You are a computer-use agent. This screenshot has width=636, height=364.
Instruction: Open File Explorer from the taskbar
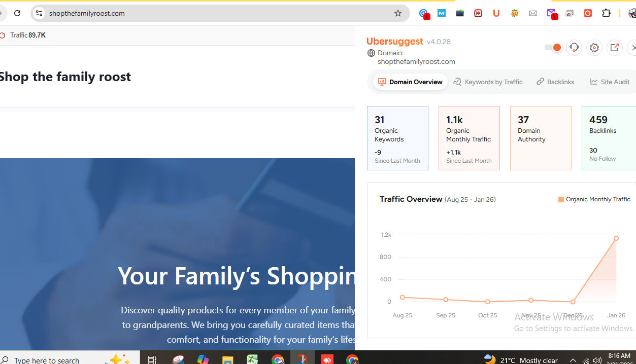[228, 360]
